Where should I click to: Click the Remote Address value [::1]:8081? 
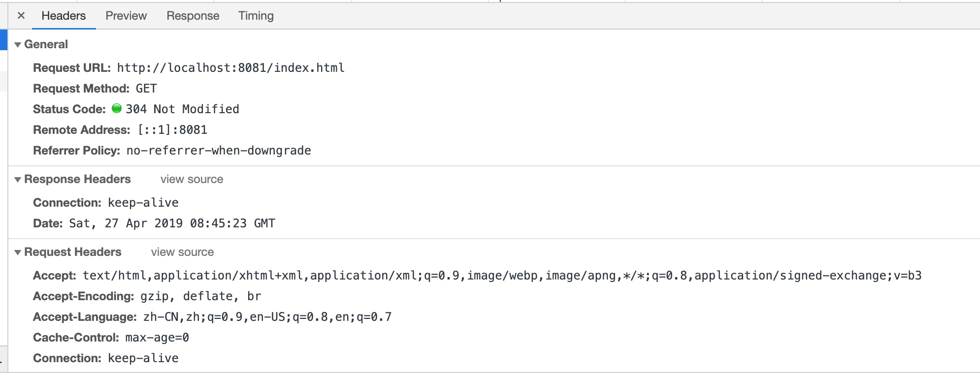(172, 130)
